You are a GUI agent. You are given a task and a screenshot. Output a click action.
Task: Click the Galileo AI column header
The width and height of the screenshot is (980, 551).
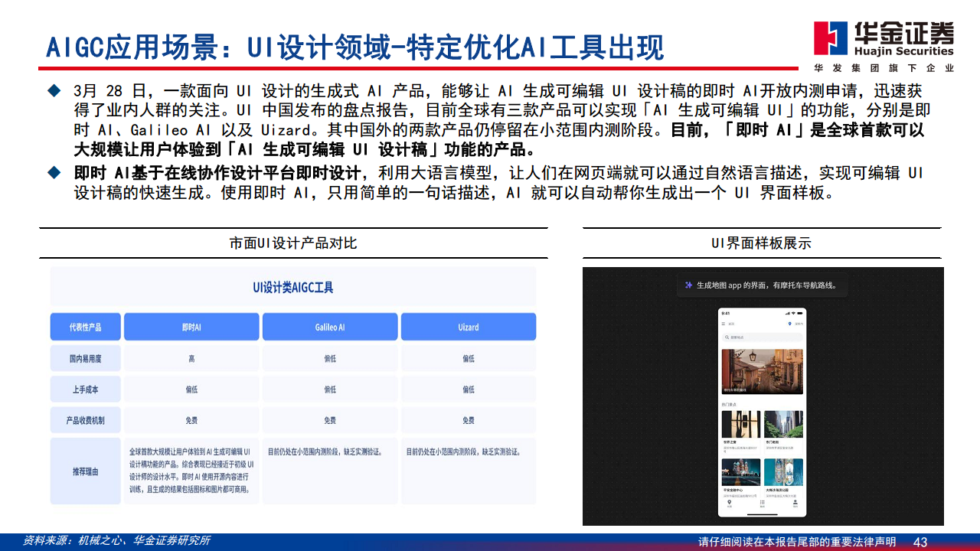tap(330, 327)
